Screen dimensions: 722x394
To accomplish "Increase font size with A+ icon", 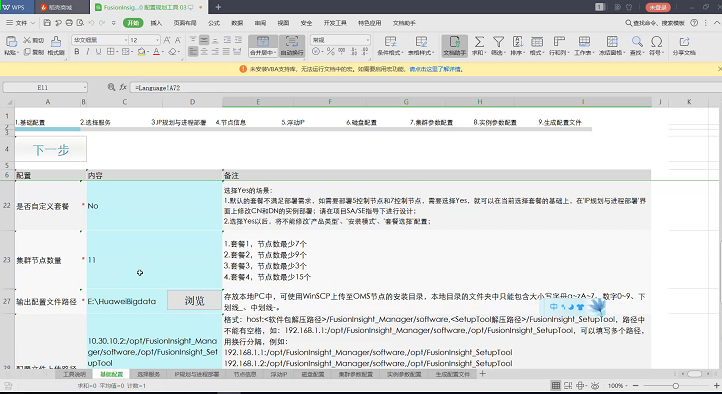I will click(167, 40).
